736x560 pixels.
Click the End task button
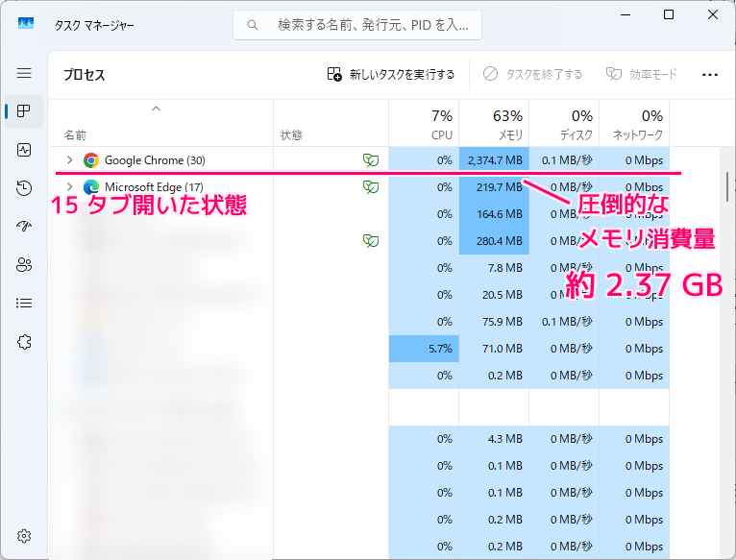532,74
